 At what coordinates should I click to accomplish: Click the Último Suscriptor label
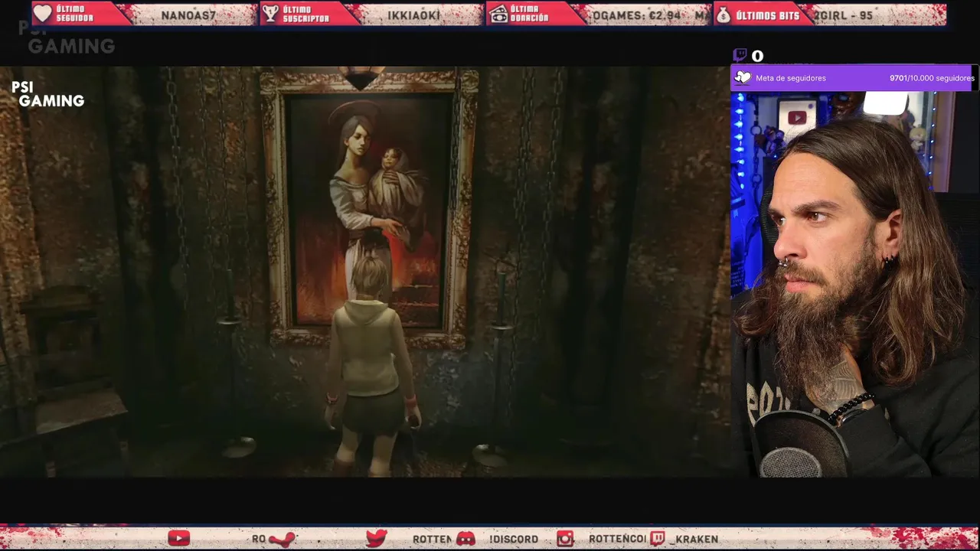305,14
